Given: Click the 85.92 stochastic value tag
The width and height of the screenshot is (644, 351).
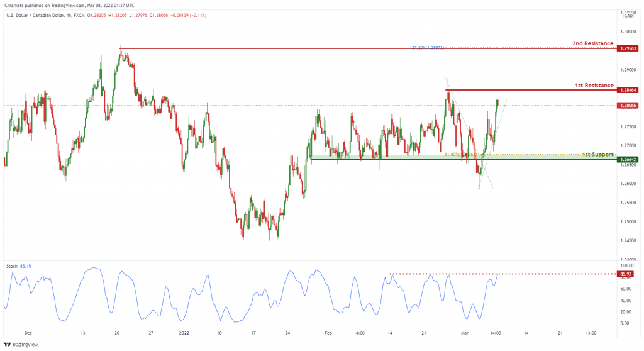Looking at the screenshot, I should point(625,274).
